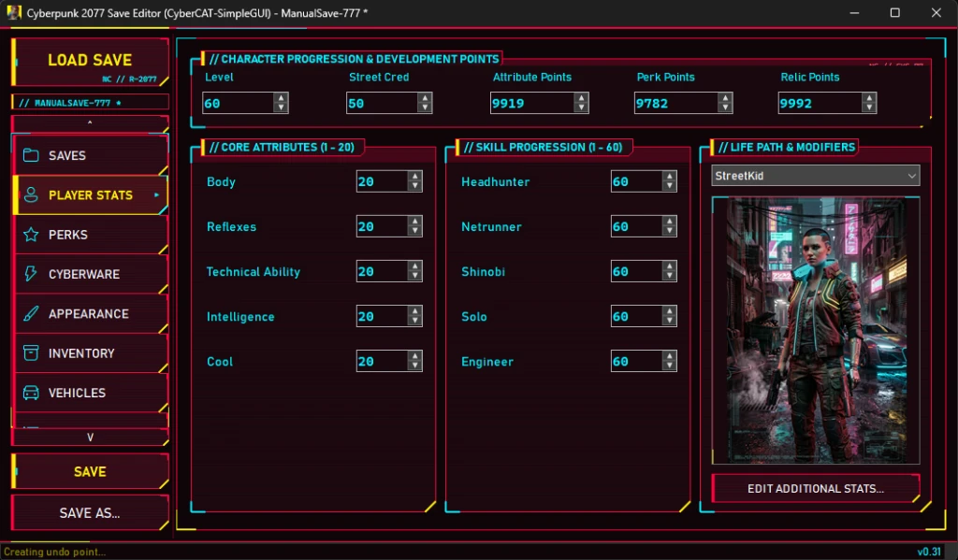Decrease Engineer skill with down arrow

(670, 366)
